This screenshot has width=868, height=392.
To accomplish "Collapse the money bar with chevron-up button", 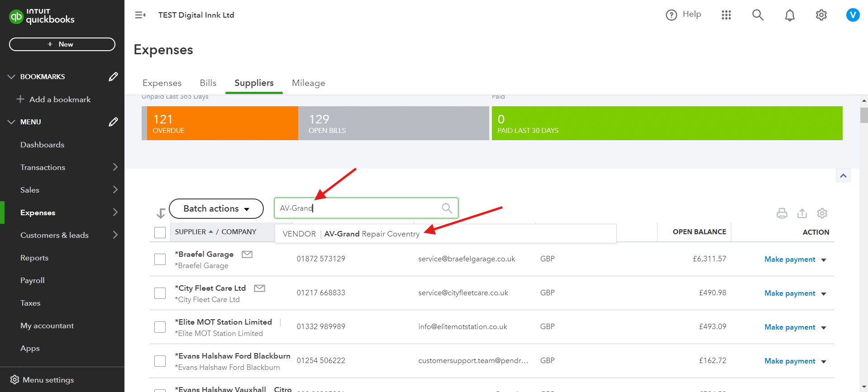I will click(x=843, y=175).
